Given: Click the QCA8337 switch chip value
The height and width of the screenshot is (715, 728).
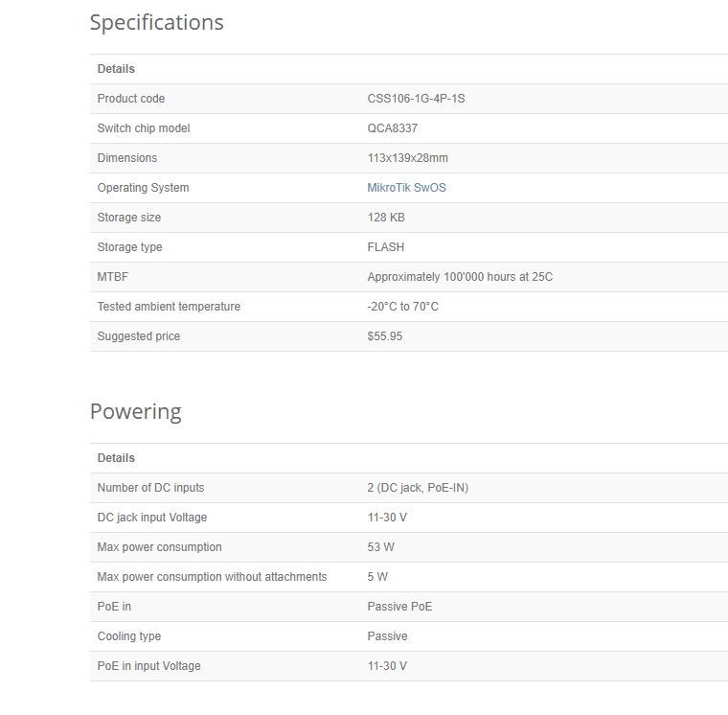Looking at the screenshot, I should 392,128.
